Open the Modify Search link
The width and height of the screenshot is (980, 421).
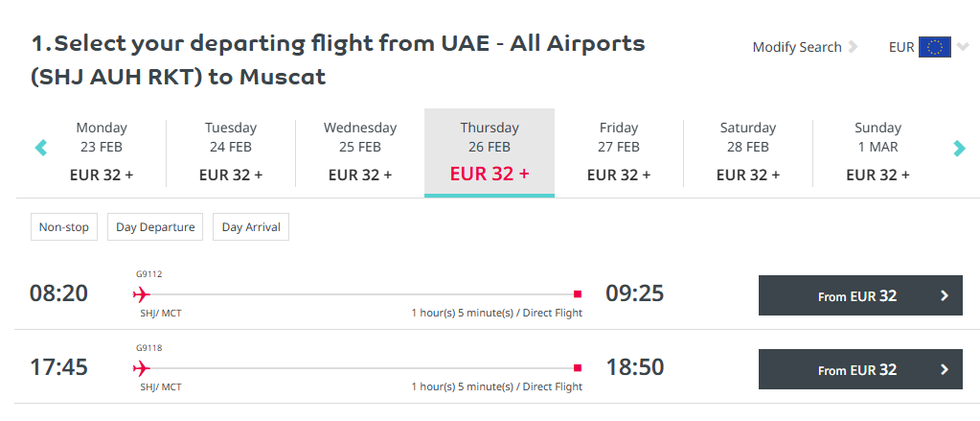(x=796, y=47)
